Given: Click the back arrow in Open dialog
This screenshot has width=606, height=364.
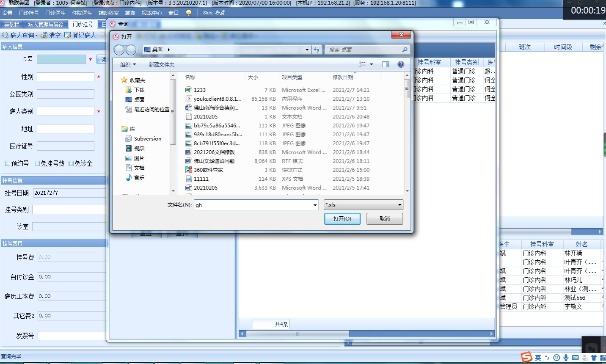Looking at the screenshot, I should click(119, 50).
